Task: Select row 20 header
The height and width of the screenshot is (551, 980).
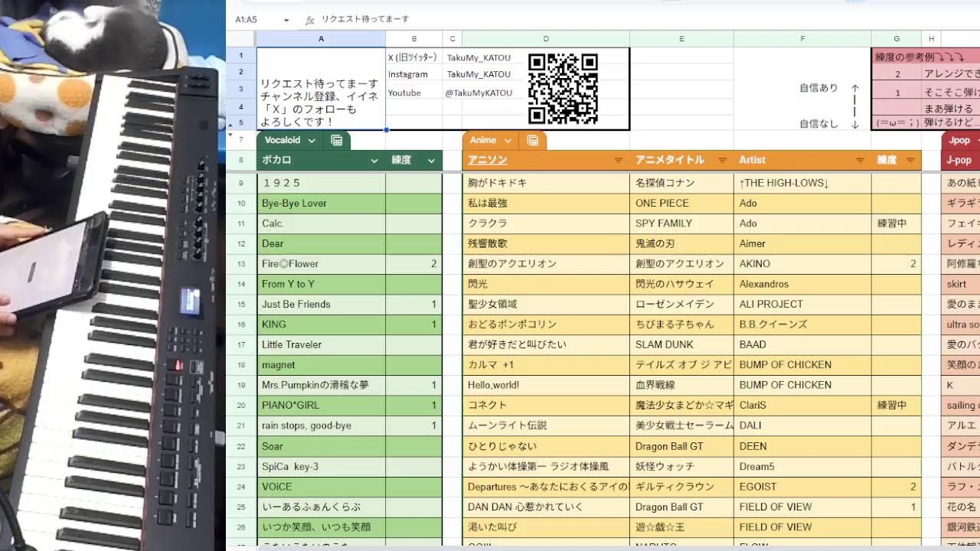Action: pos(241,405)
